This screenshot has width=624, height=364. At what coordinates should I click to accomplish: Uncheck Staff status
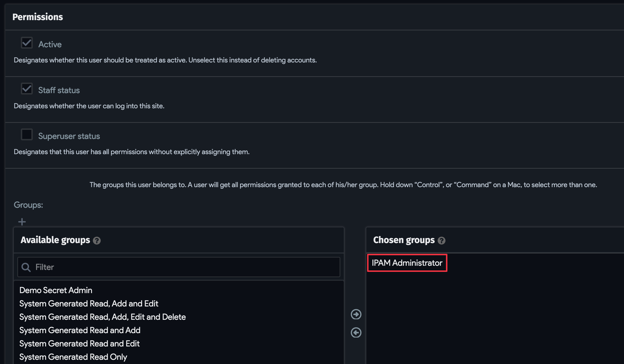(26, 89)
